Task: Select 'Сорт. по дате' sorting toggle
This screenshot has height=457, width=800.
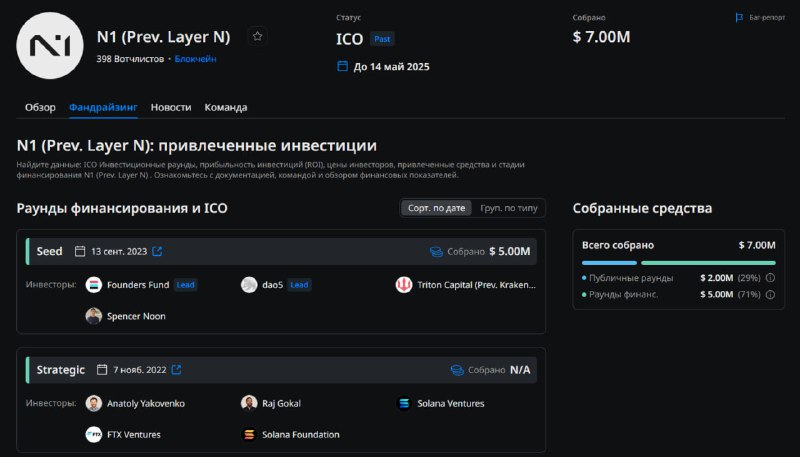Action: 436,208
